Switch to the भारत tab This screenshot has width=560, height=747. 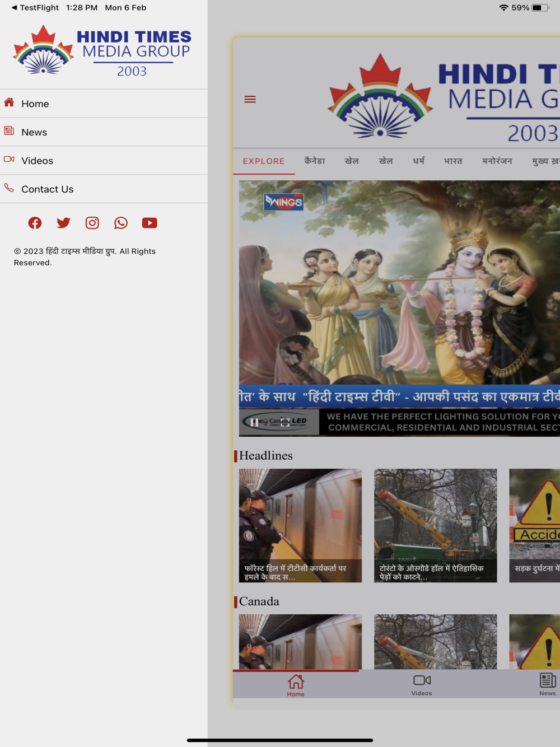[454, 161]
